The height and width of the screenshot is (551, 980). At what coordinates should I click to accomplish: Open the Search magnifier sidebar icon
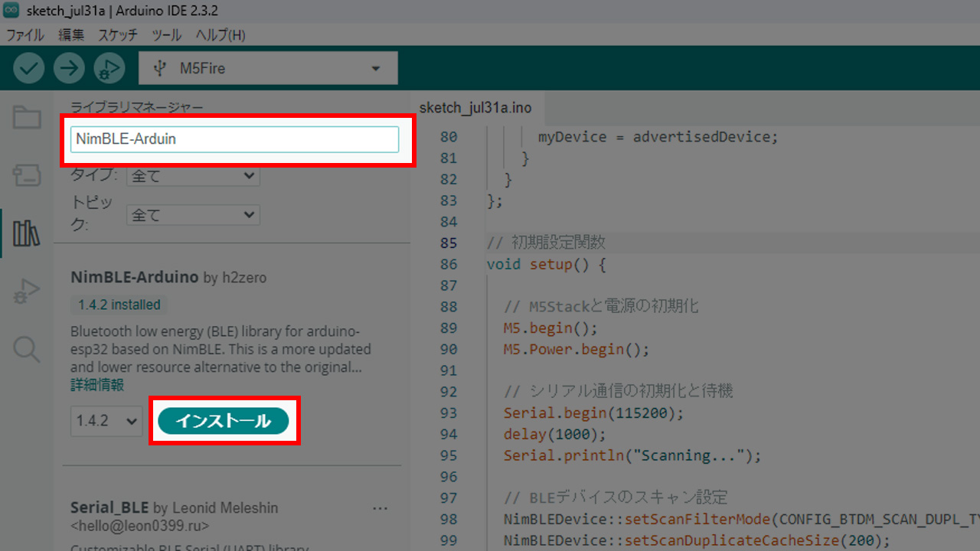point(27,349)
